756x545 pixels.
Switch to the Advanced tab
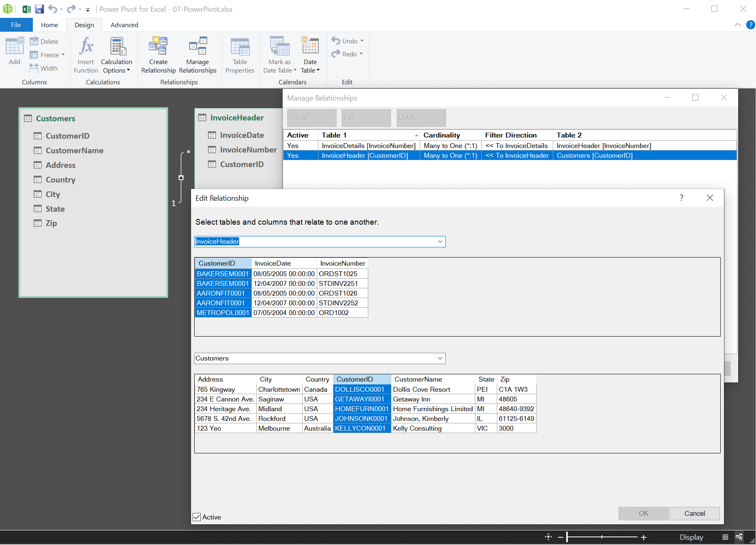click(125, 25)
